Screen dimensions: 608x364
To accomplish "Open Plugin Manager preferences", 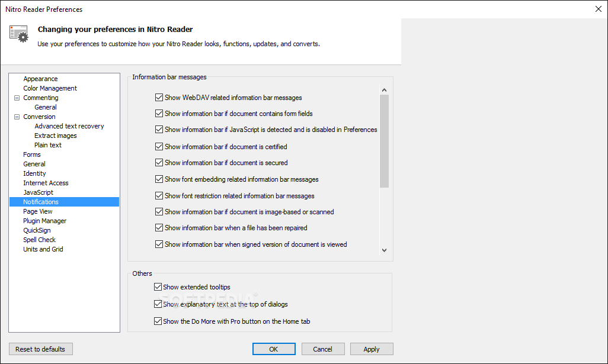I will [x=44, y=221].
